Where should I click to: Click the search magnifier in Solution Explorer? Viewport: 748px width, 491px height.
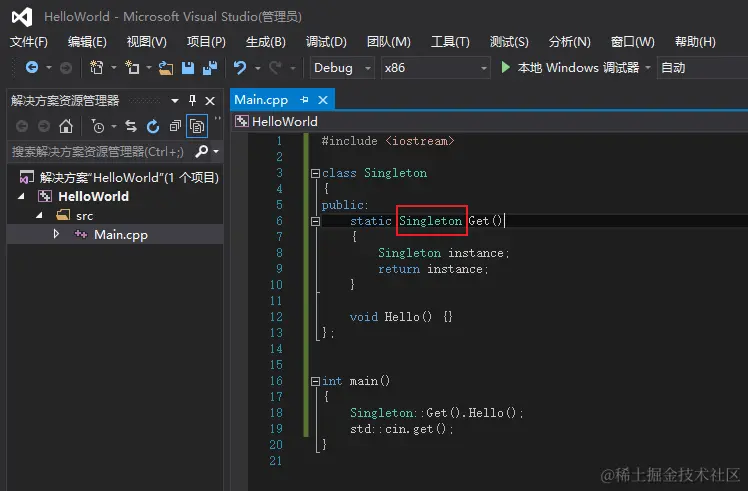pos(202,152)
